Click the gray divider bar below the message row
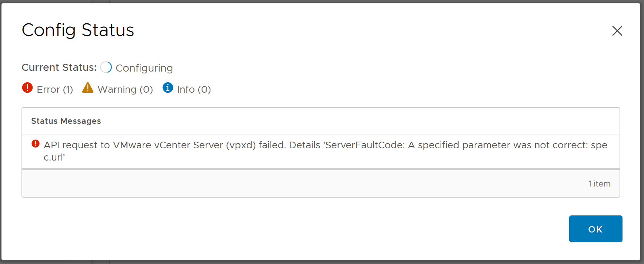 click(321, 169)
